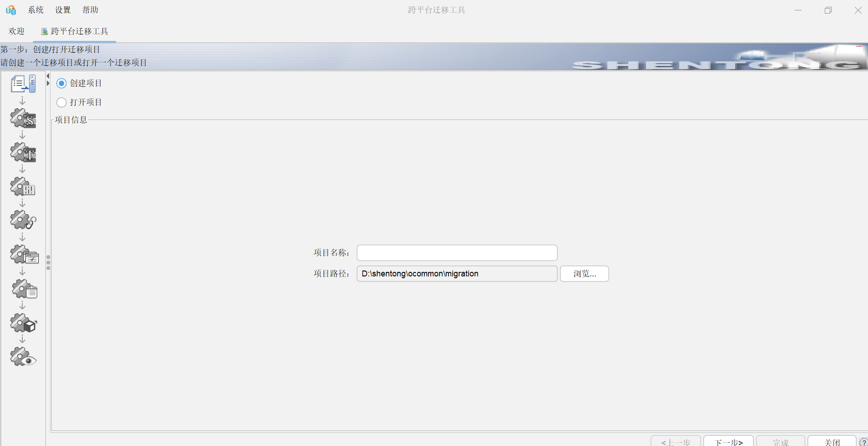The width and height of the screenshot is (868, 446).
Task: Click the gear icon with chain link
Action: tap(23, 220)
